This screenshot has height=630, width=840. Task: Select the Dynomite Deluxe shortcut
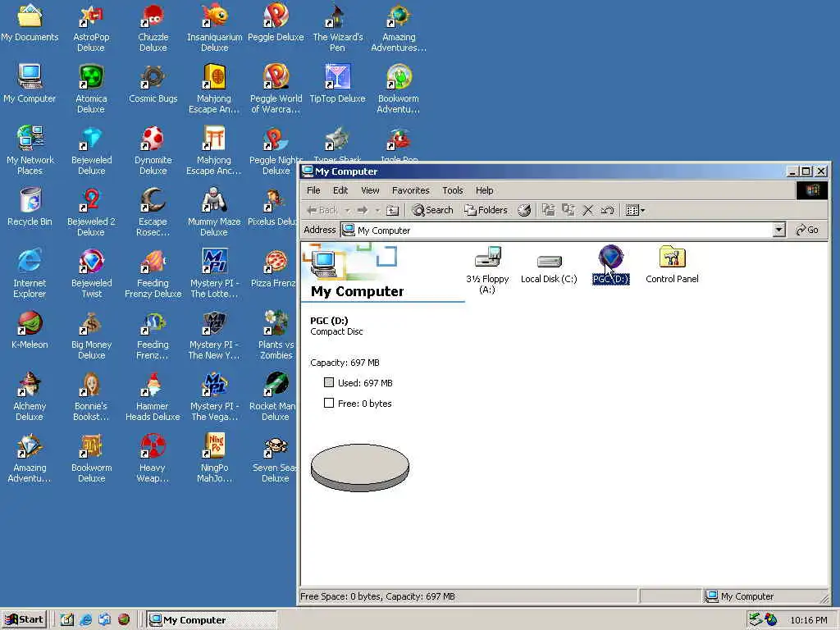point(153,151)
